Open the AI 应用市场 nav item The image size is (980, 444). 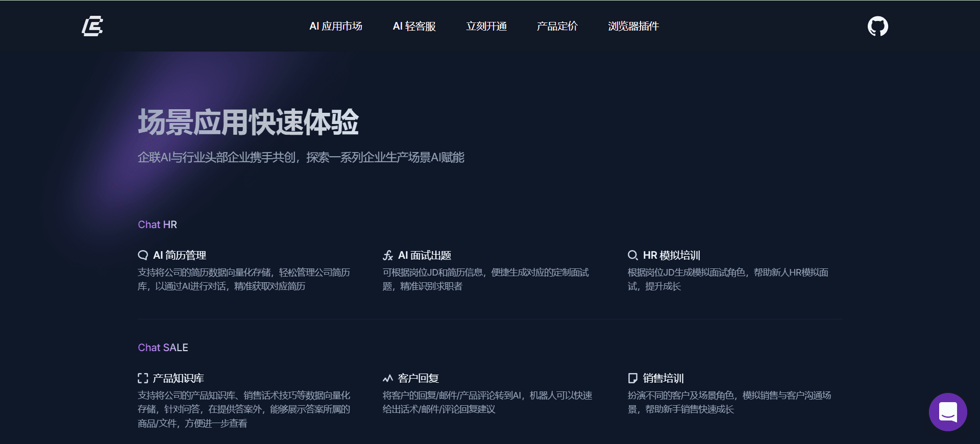pyautogui.click(x=336, y=26)
